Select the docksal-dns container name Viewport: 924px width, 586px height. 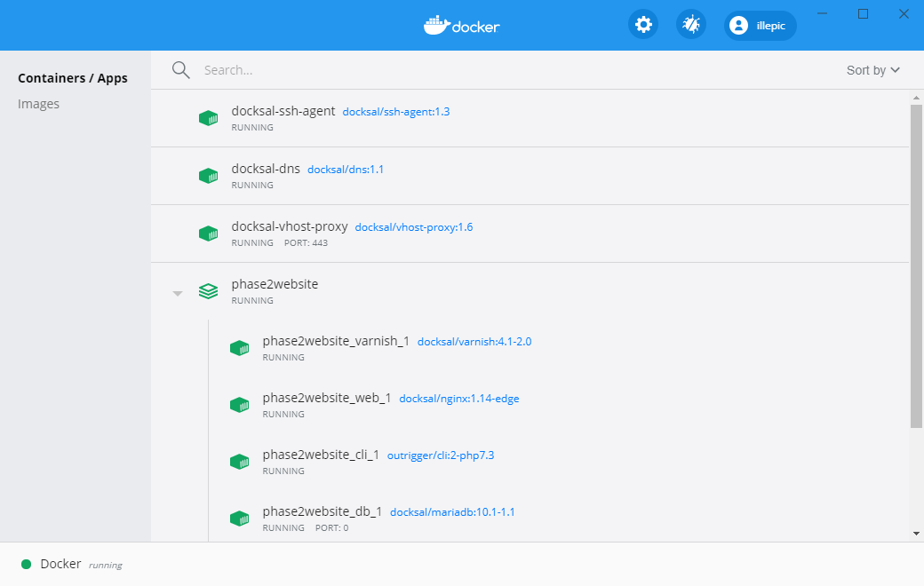266,169
